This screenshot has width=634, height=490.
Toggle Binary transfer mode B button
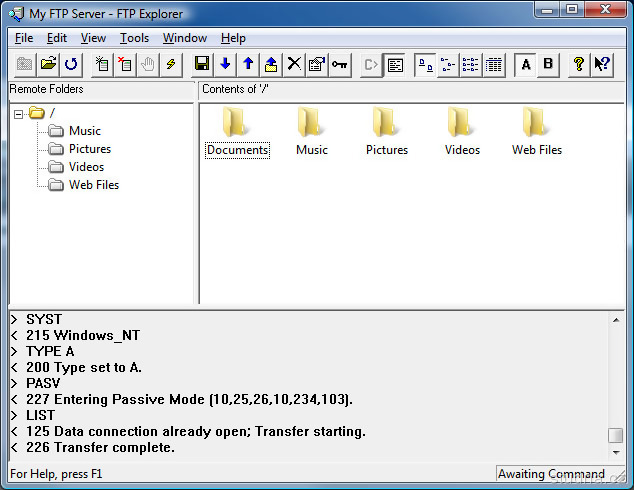(x=548, y=64)
